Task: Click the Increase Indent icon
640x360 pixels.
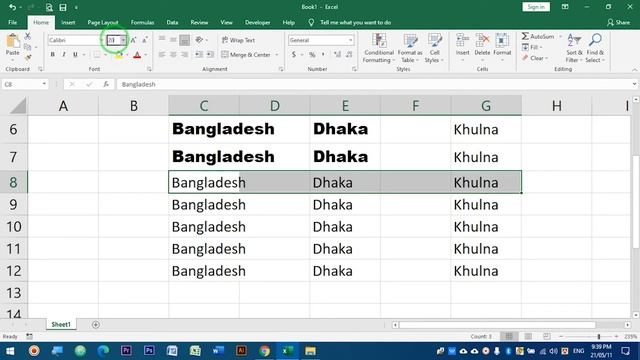Action: tap(210, 55)
